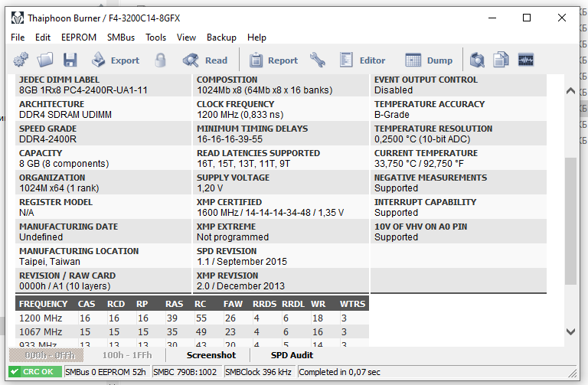The width and height of the screenshot is (588, 385).
Task: Click the open file folder icon
Action: [x=45, y=60]
